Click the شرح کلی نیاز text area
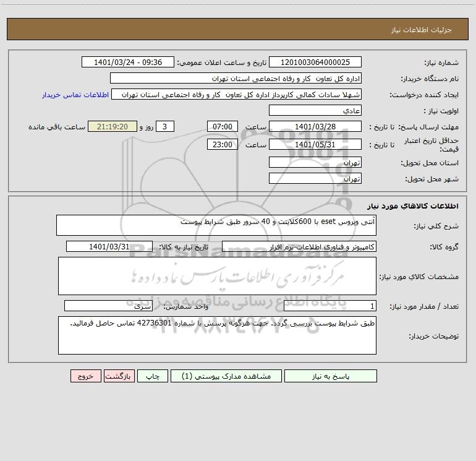 point(216,225)
